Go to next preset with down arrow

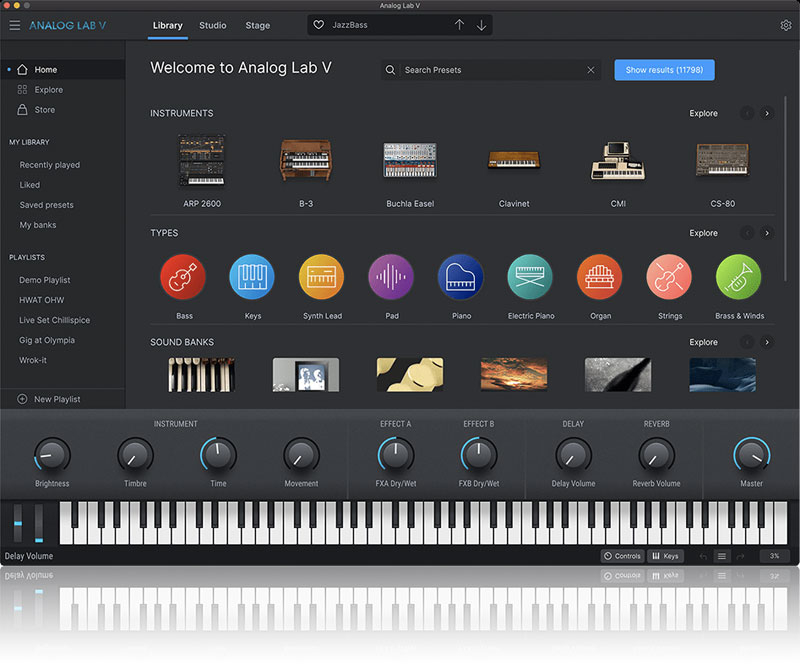click(x=481, y=25)
